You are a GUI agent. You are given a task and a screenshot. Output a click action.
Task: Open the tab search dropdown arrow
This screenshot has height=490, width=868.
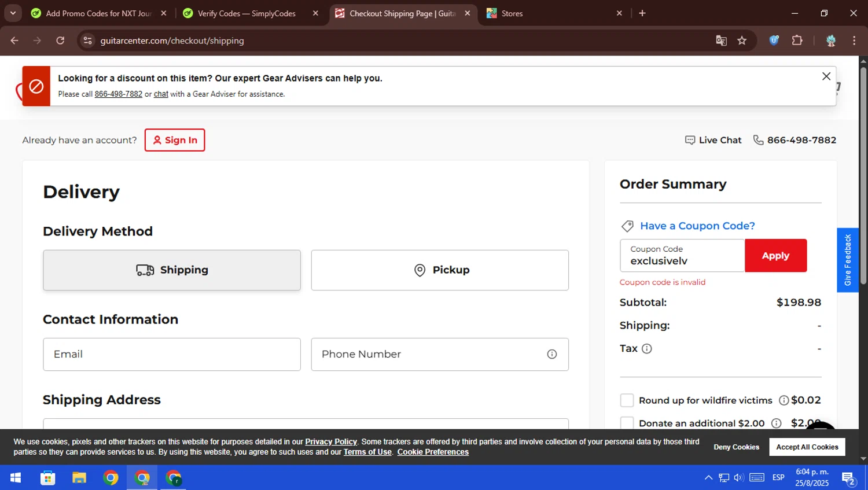click(x=13, y=13)
